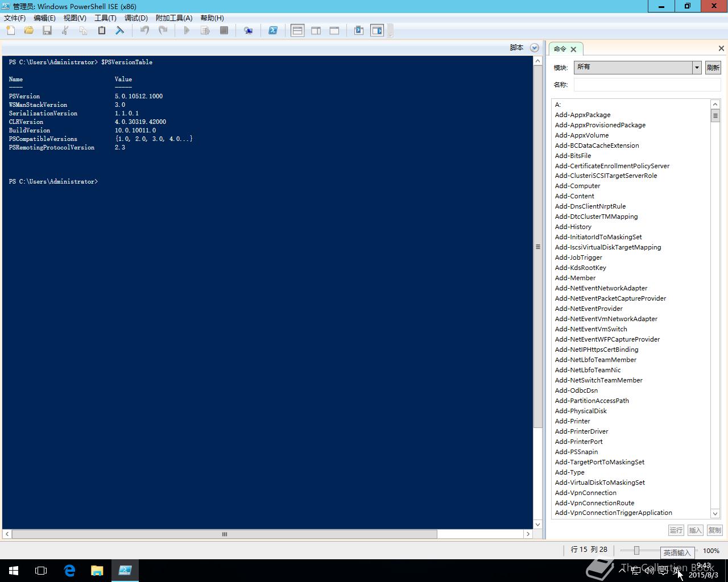Maximize script pane layout icon
The height and width of the screenshot is (582, 728).
click(x=334, y=31)
